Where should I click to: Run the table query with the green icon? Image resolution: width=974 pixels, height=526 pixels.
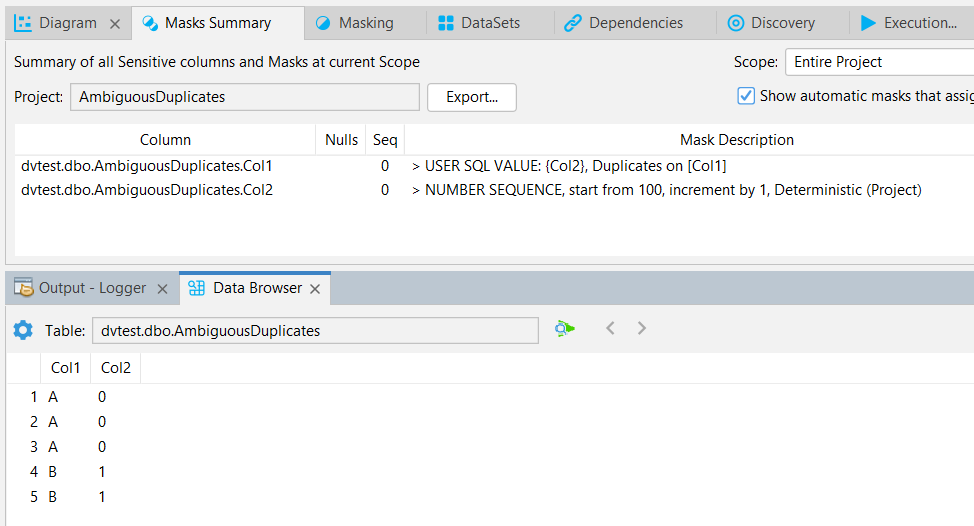(x=565, y=329)
